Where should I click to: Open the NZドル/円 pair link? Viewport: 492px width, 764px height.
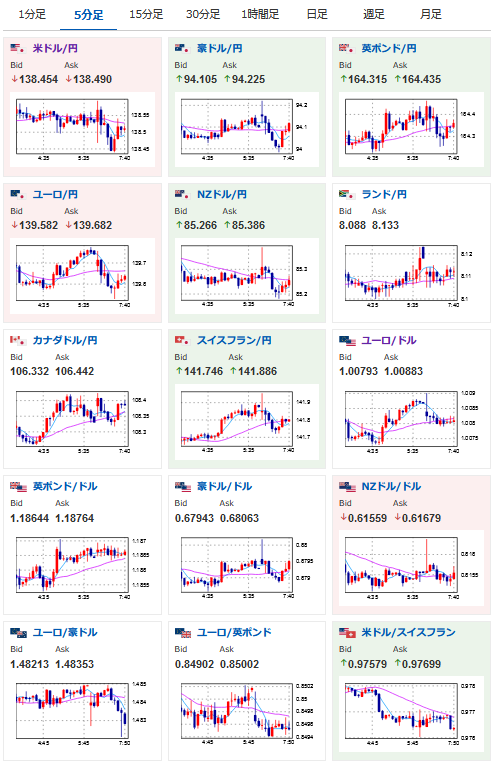(221, 194)
